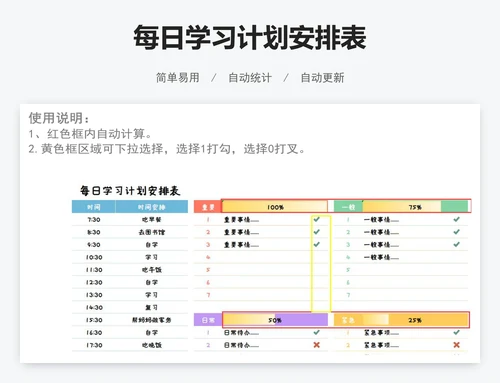
Task: Click the 去图书馆 schedule cell
Action: coord(152,232)
